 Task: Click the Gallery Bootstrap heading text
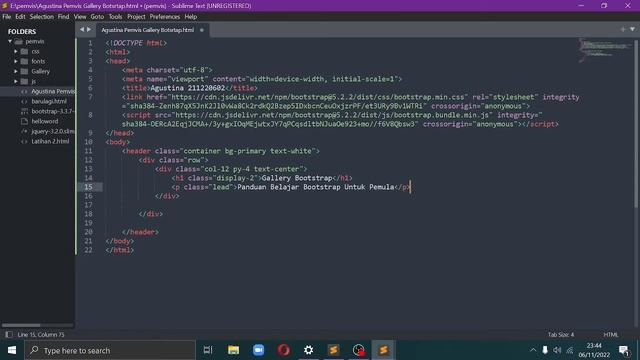[297, 178]
